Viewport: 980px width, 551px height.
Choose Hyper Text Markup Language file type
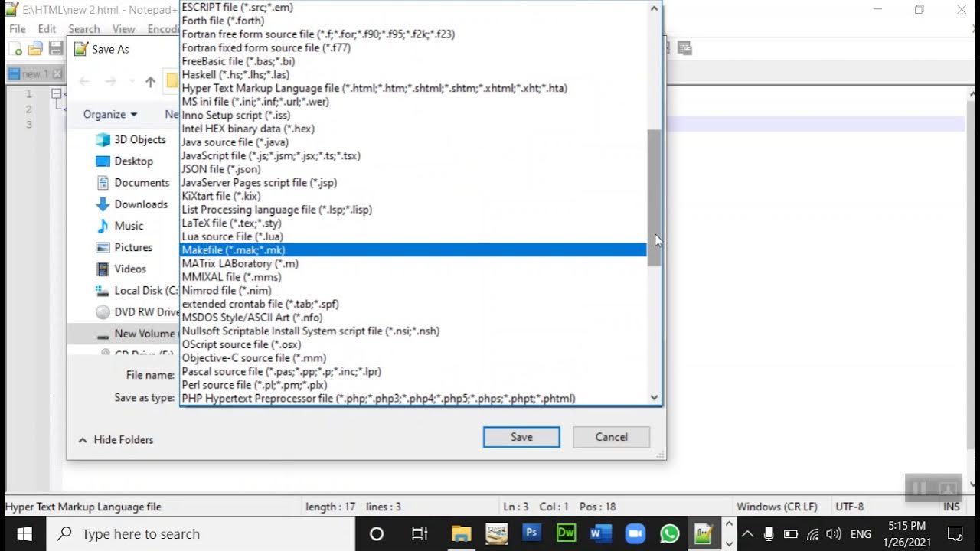[413, 88]
